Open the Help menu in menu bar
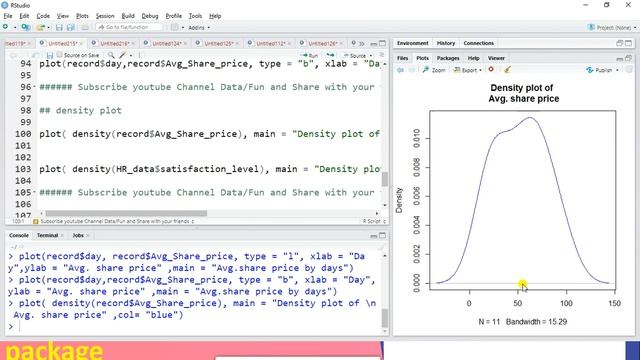This screenshot has height=360, width=640. [x=215, y=16]
